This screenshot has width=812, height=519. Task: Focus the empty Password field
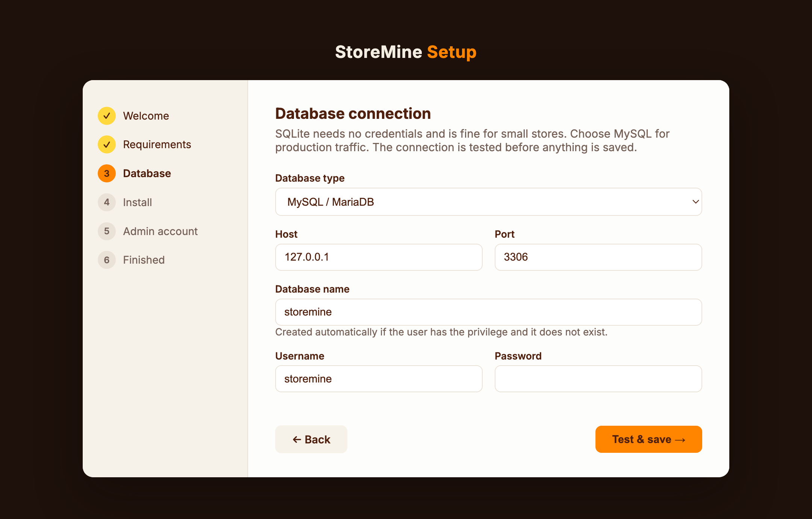point(598,379)
